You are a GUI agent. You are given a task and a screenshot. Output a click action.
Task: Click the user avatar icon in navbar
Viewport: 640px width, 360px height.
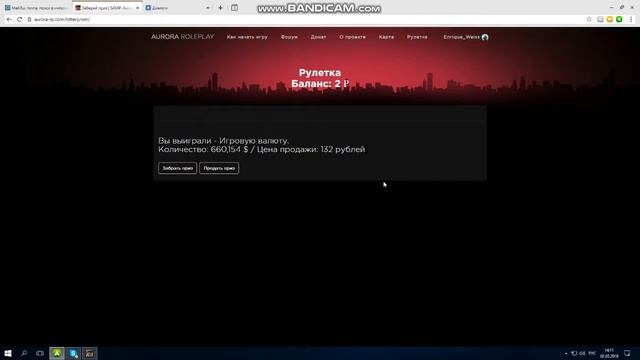tap(485, 37)
